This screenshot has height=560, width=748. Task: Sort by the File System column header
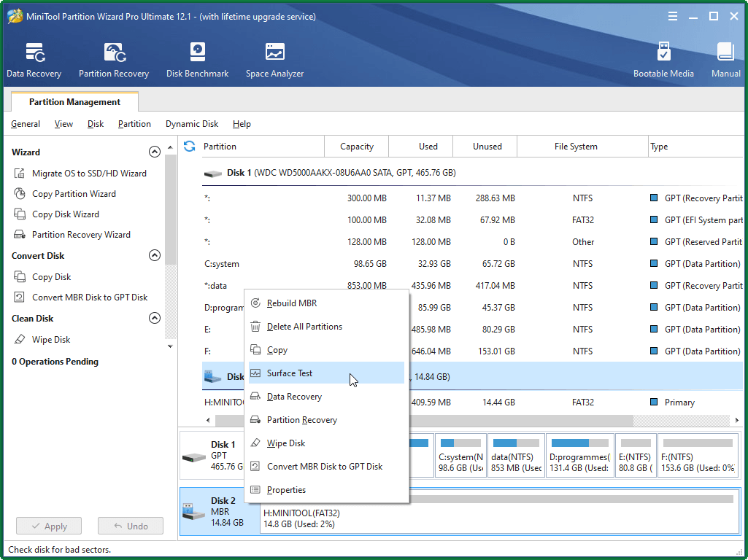point(582,147)
